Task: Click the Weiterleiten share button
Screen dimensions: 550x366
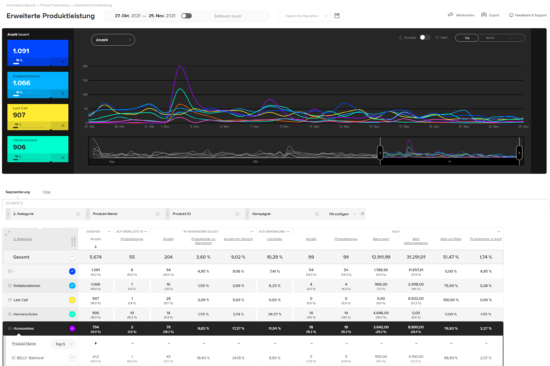Action: click(461, 15)
